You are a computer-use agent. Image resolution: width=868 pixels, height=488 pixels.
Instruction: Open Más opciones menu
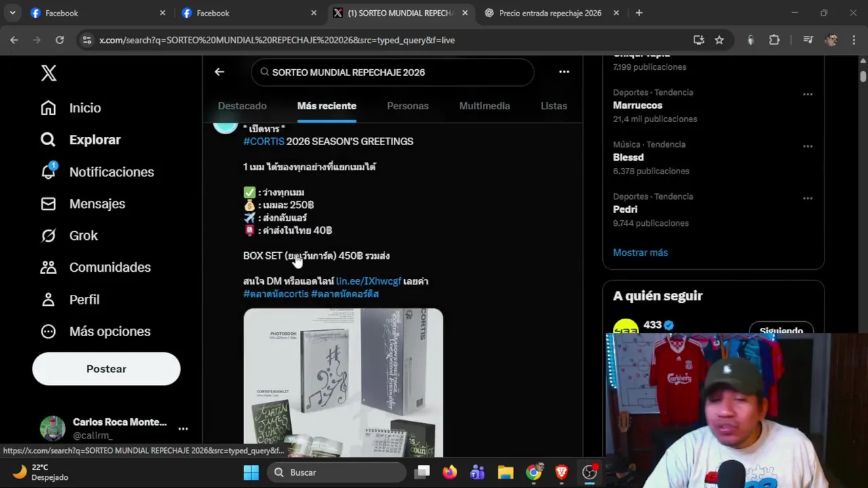coord(96,331)
